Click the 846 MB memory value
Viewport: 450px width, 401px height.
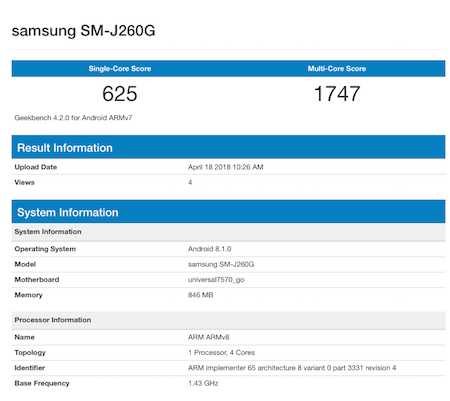tap(201, 295)
